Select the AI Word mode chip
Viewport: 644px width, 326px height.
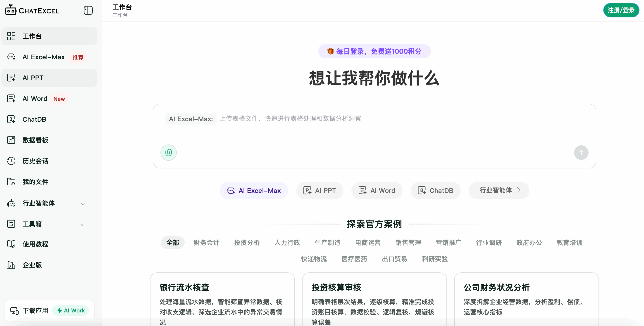[x=377, y=191]
